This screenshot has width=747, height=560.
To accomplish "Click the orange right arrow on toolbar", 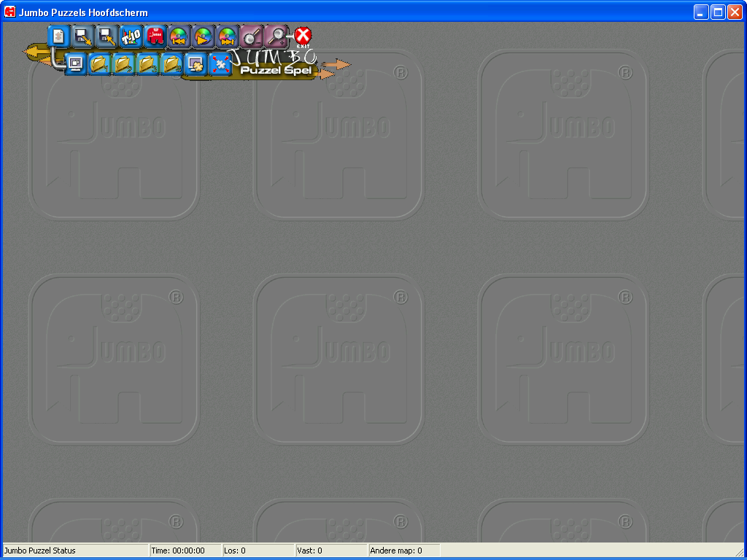I will pos(336,65).
